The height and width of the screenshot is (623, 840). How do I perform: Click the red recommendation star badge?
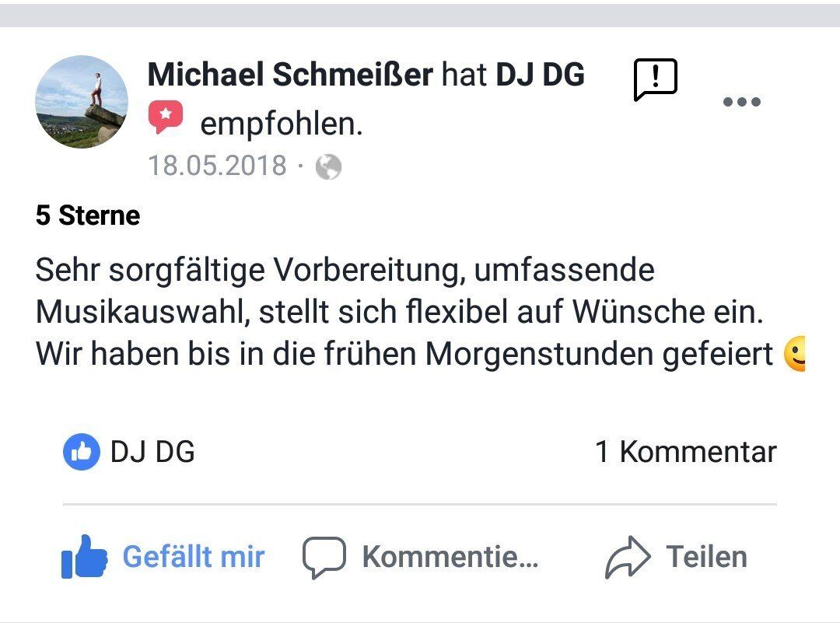click(x=165, y=117)
